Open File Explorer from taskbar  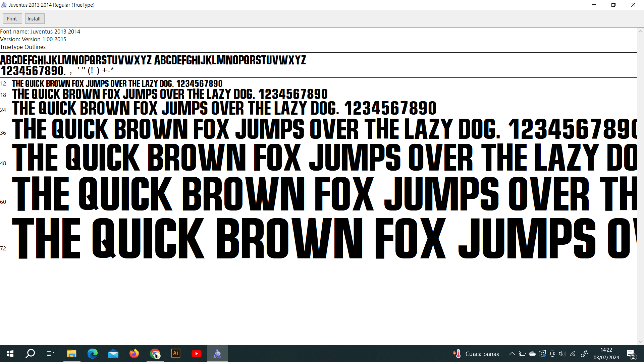point(71,354)
